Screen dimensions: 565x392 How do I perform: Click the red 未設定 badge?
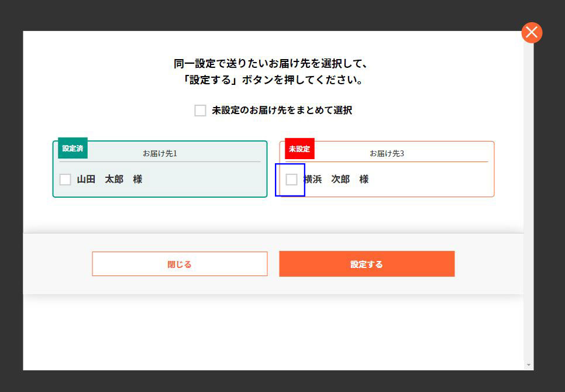coord(299,149)
